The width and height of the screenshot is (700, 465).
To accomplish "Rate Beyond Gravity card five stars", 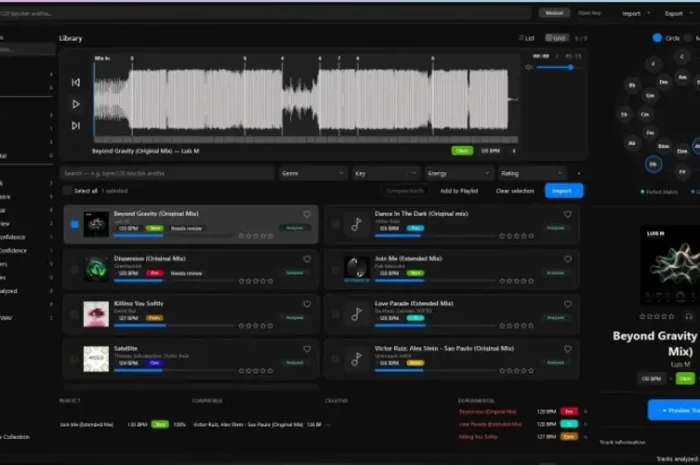I will point(270,236).
